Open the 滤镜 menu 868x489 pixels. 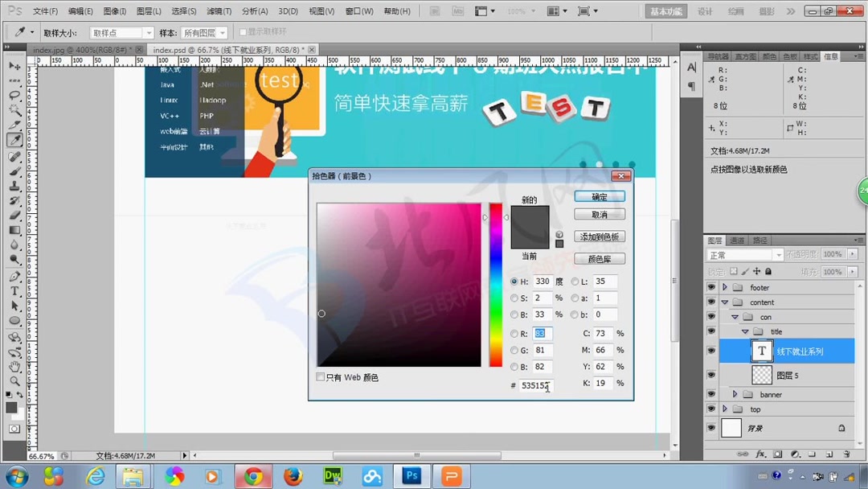pyautogui.click(x=219, y=10)
